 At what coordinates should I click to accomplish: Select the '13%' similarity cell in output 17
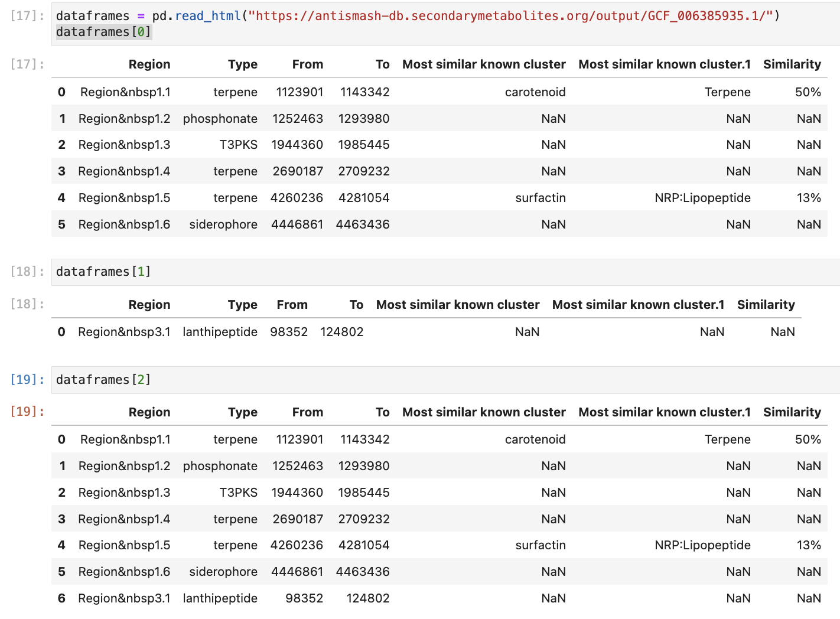(809, 198)
